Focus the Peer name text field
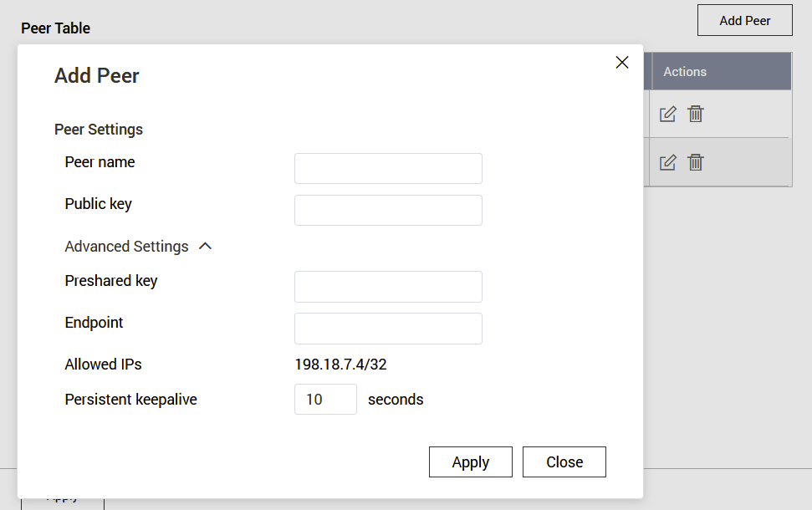 [388, 168]
